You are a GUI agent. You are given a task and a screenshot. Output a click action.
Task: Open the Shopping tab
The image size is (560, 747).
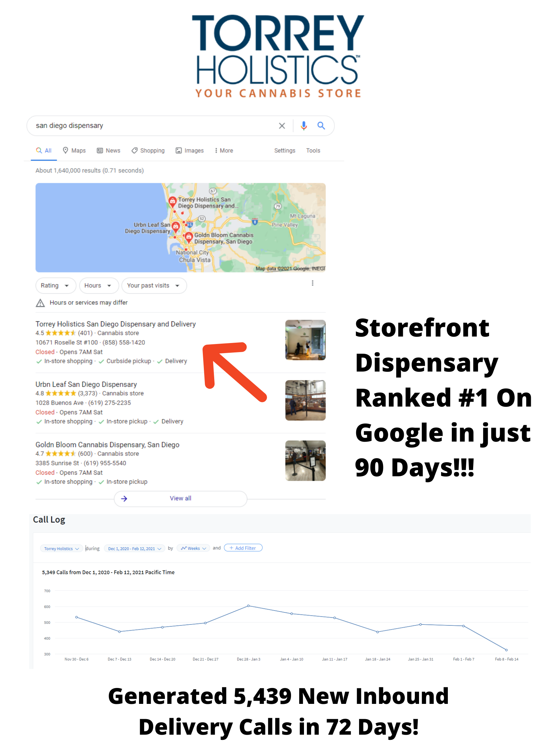pos(148,151)
